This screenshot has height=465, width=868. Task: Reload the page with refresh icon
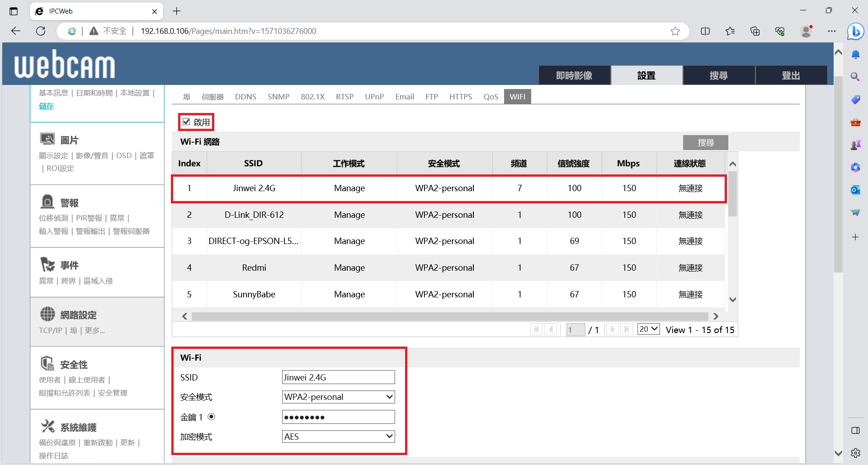(x=41, y=31)
